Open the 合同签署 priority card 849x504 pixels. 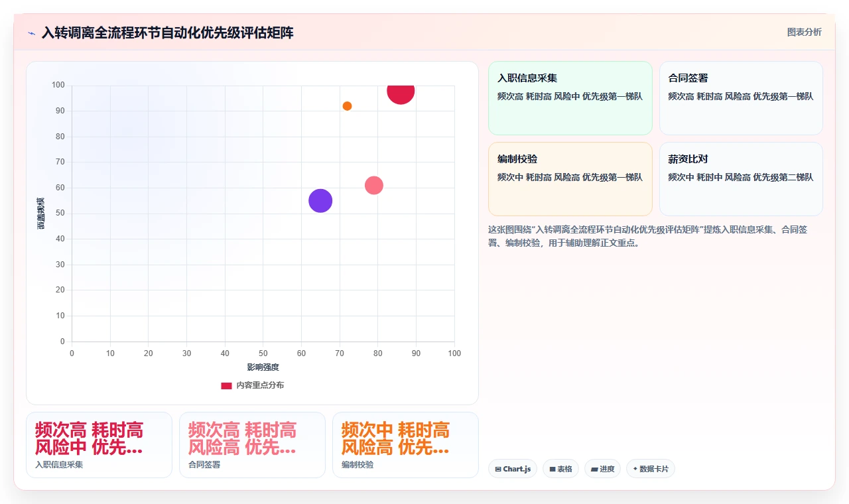point(741,98)
